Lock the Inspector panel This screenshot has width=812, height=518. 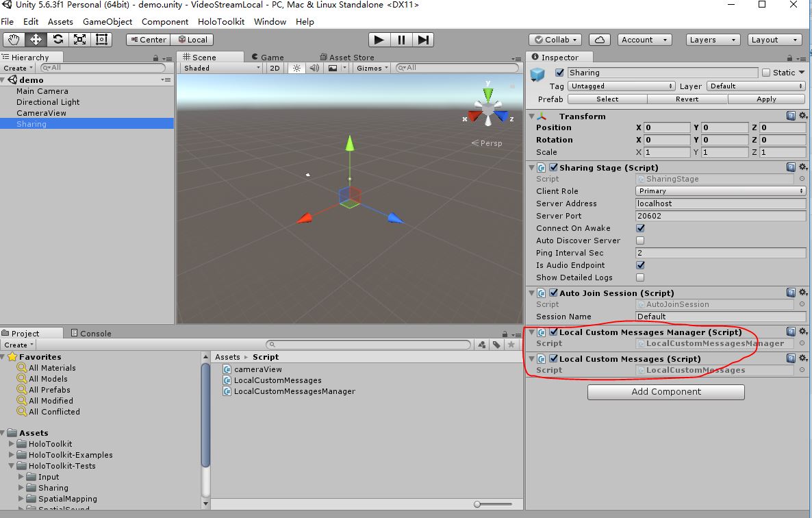pos(789,58)
